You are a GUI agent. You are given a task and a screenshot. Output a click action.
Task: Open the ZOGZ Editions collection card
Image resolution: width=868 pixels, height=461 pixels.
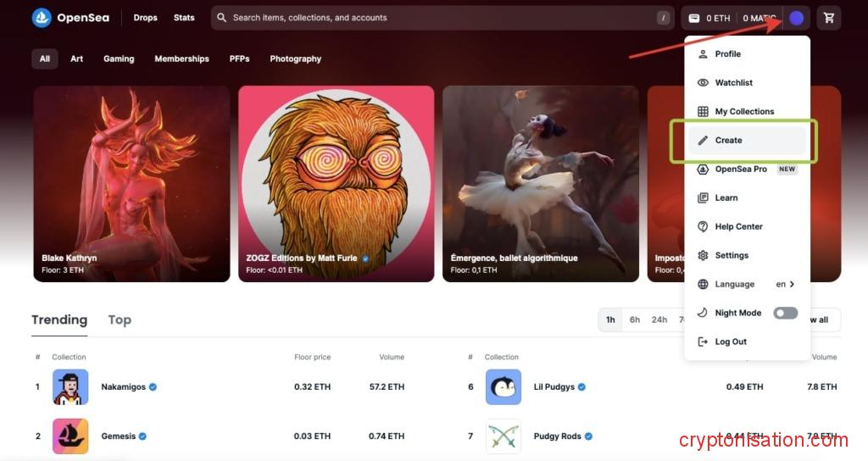click(x=336, y=183)
